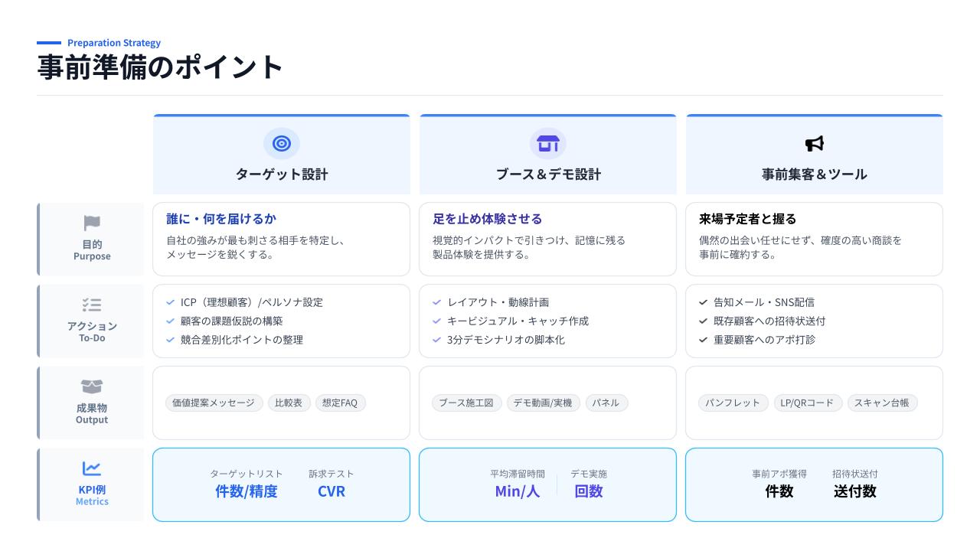The image size is (980, 551).
Task: Click the open box icon for 成果物
Action: pyautogui.click(x=92, y=386)
